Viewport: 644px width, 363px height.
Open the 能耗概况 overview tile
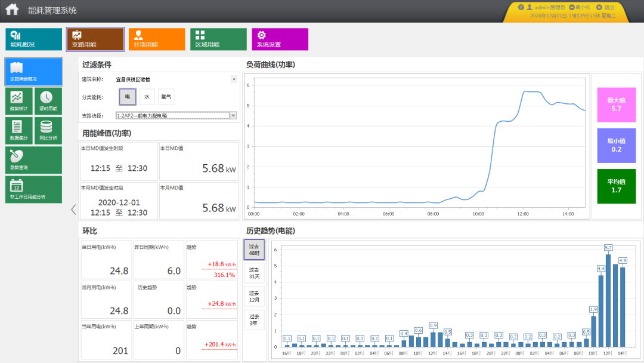point(33,39)
